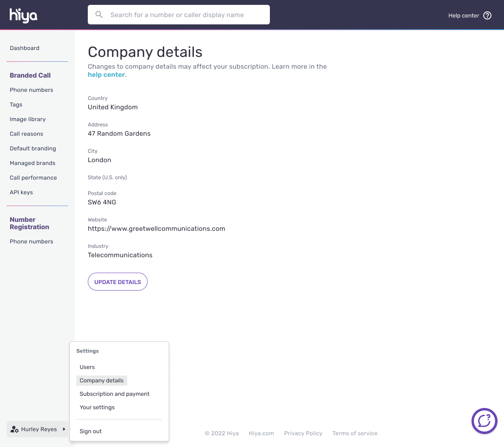Click the Hiya logo
The width and height of the screenshot is (504, 447).
(23, 15)
